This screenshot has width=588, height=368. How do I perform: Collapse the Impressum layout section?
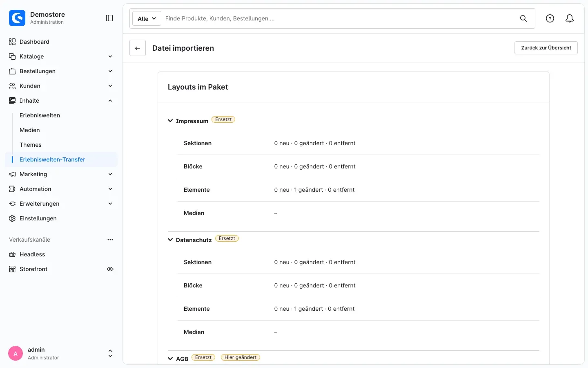[170, 121]
